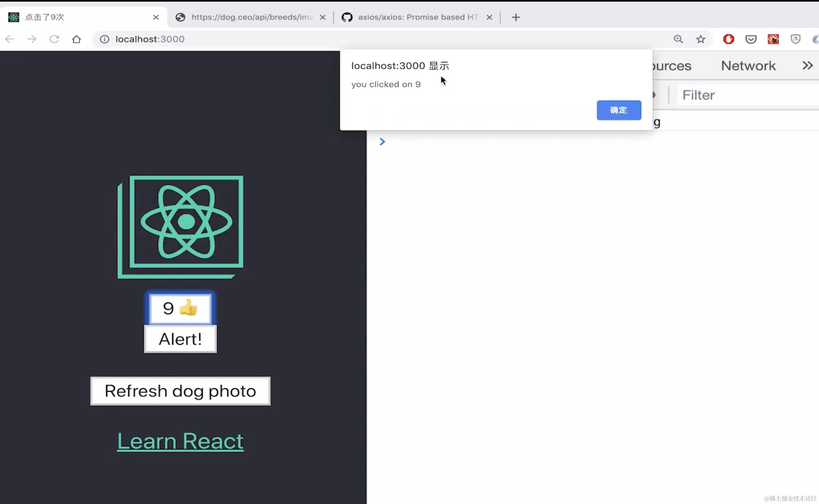
Task: Open the Pocket extension icon
Action: coord(751,39)
